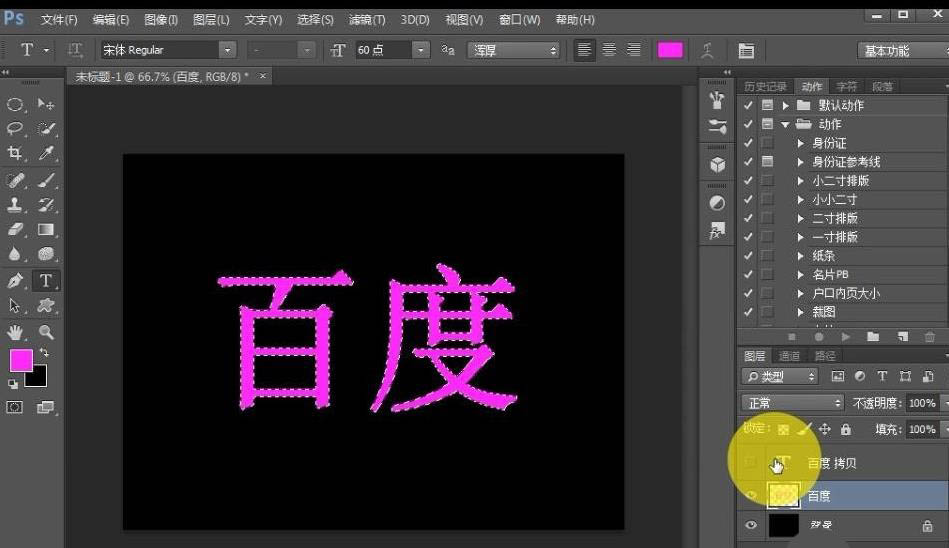Select the History Brush tool
The image size is (949, 548).
tap(46, 205)
